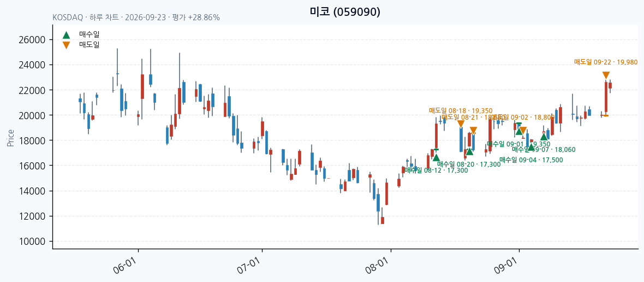Click the 10000 y-axis tick label
644x282 pixels.
pos(31,242)
